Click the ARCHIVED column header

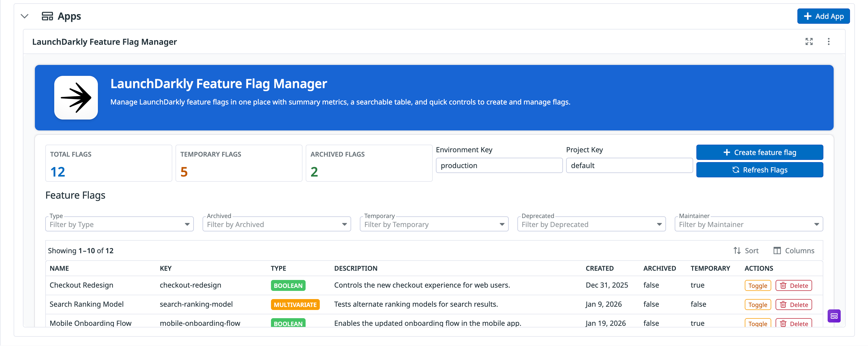(659, 269)
